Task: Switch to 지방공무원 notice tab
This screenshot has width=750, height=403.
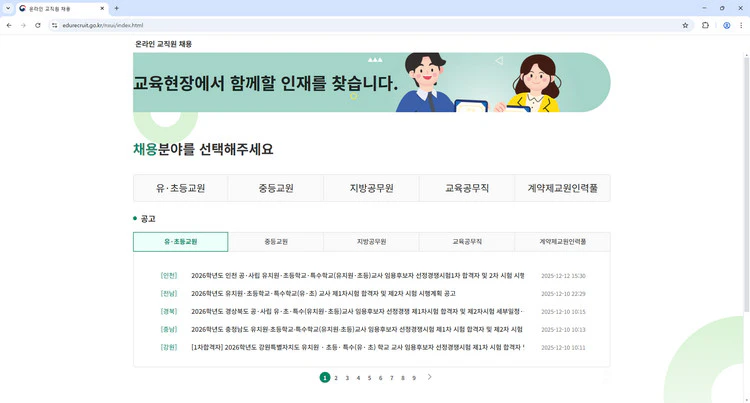Action: click(372, 242)
